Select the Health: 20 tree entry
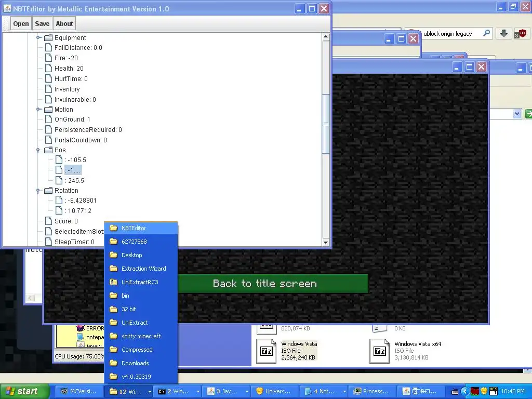Image resolution: width=532 pixels, height=399 pixels. point(69,69)
